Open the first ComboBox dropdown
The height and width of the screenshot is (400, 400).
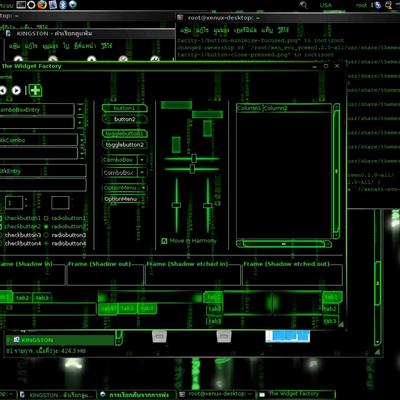pyautogui.click(x=142, y=160)
